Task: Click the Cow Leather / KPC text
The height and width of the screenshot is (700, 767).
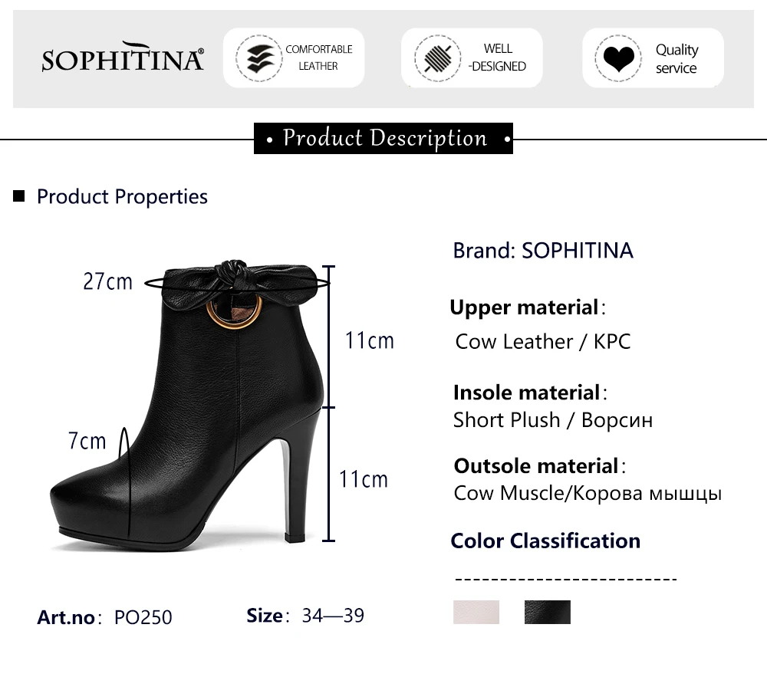Action: click(x=543, y=341)
